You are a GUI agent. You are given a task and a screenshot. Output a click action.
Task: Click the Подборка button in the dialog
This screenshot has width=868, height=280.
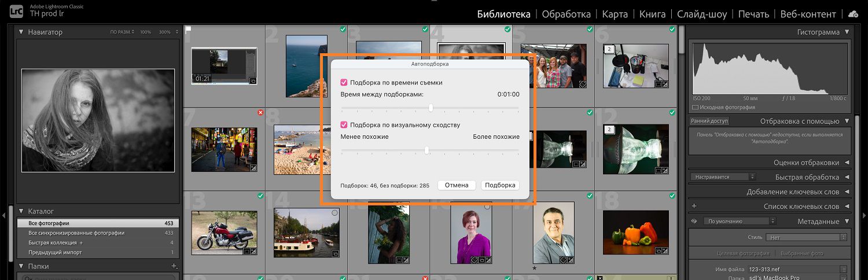pos(500,185)
